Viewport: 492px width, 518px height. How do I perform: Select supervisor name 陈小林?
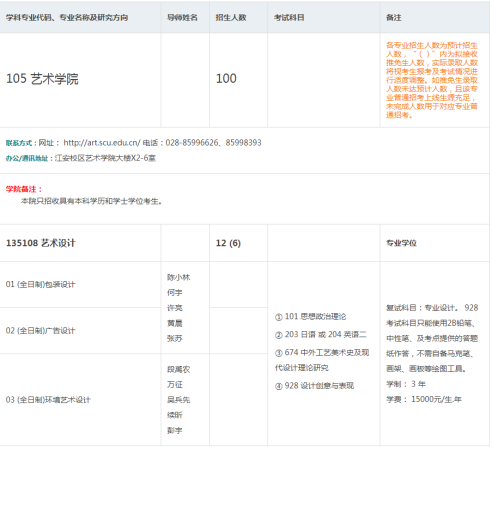pos(179,277)
